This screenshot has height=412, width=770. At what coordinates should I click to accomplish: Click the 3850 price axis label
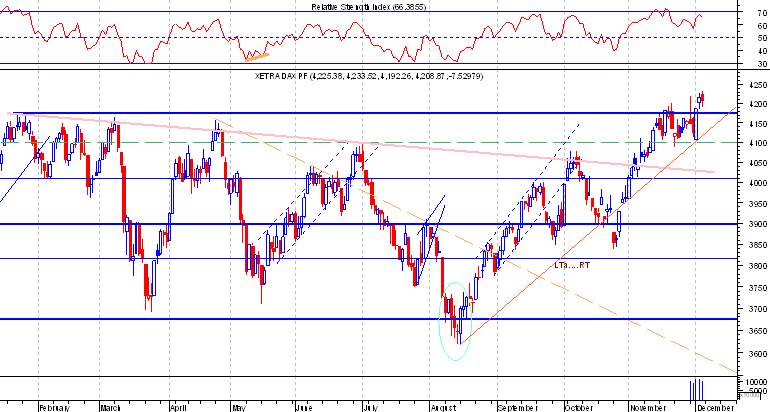[x=758, y=245]
